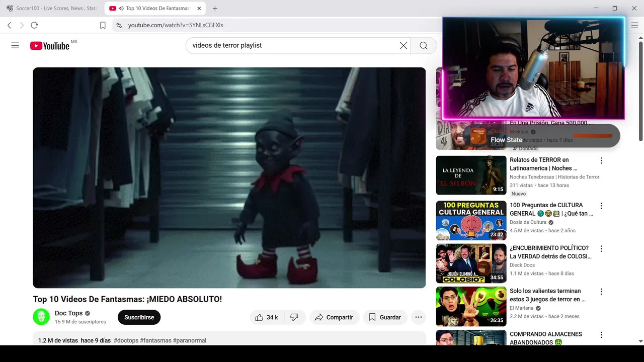
Task: Open the COLOSIO video thumbnail
Action: 471,263
